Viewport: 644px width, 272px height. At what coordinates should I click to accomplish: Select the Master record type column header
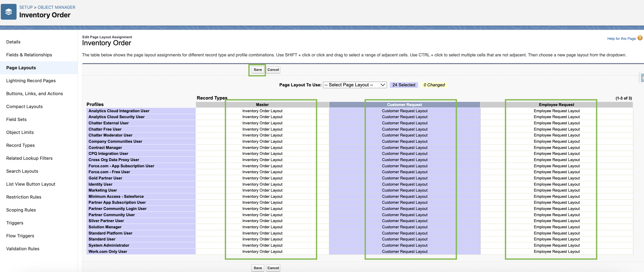click(262, 105)
